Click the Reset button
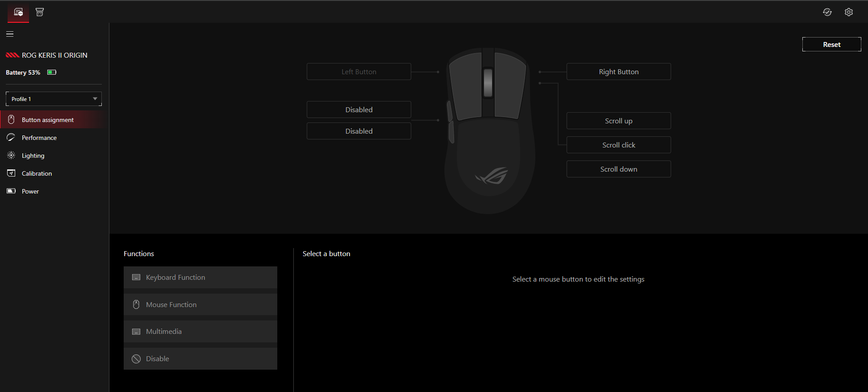This screenshot has width=868, height=392. (831, 44)
